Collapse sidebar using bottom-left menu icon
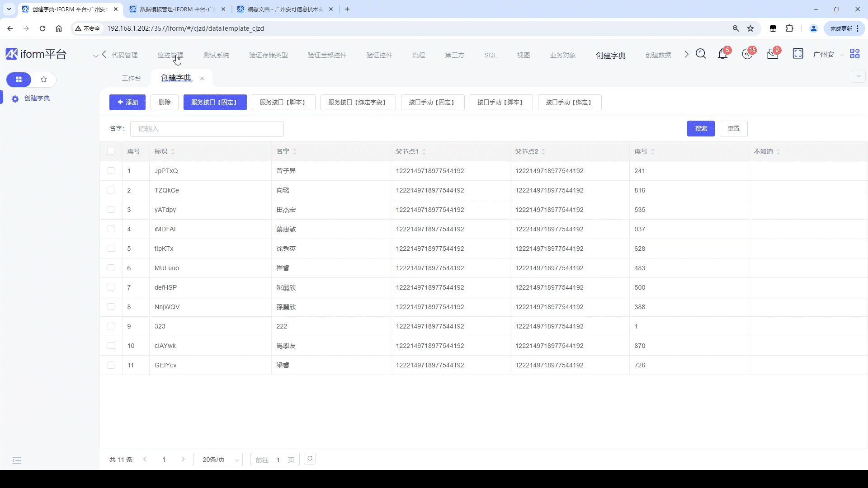The image size is (868, 488). coord(17,460)
